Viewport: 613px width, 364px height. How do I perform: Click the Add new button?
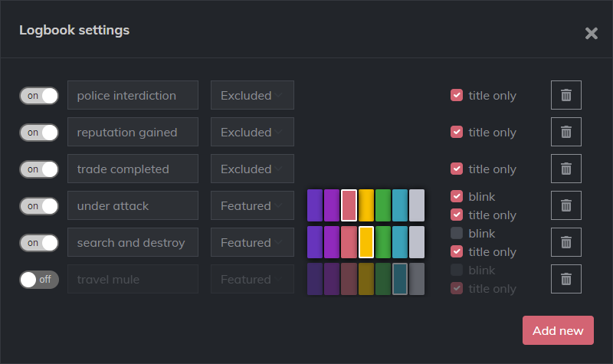[x=558, y=330]
